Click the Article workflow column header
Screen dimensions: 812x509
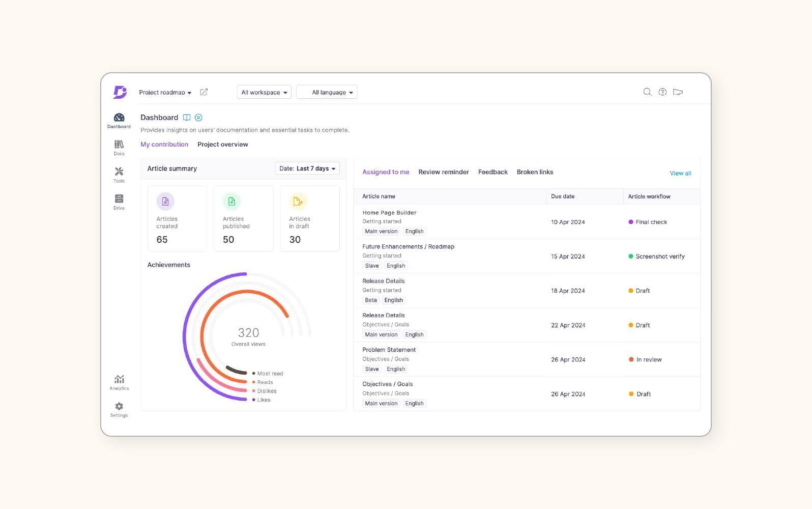click(649, 196)
